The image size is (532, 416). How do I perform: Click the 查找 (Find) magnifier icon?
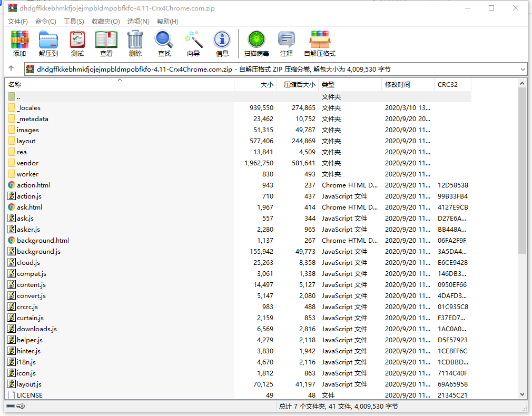(164, 39)
